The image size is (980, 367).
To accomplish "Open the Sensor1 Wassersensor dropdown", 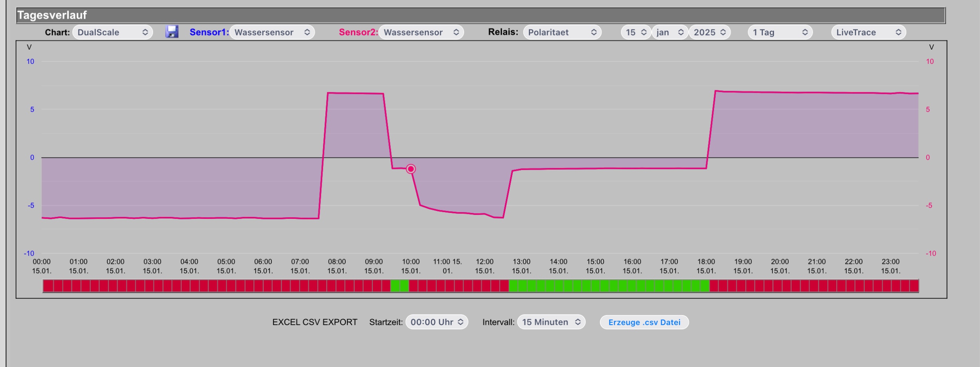I will coord(272,32).
